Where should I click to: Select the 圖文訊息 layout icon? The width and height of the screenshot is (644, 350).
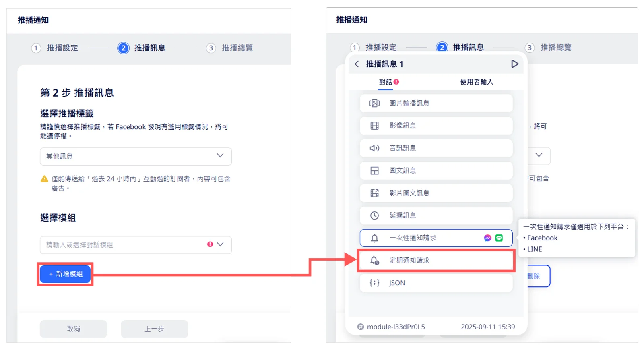[374, 171]
